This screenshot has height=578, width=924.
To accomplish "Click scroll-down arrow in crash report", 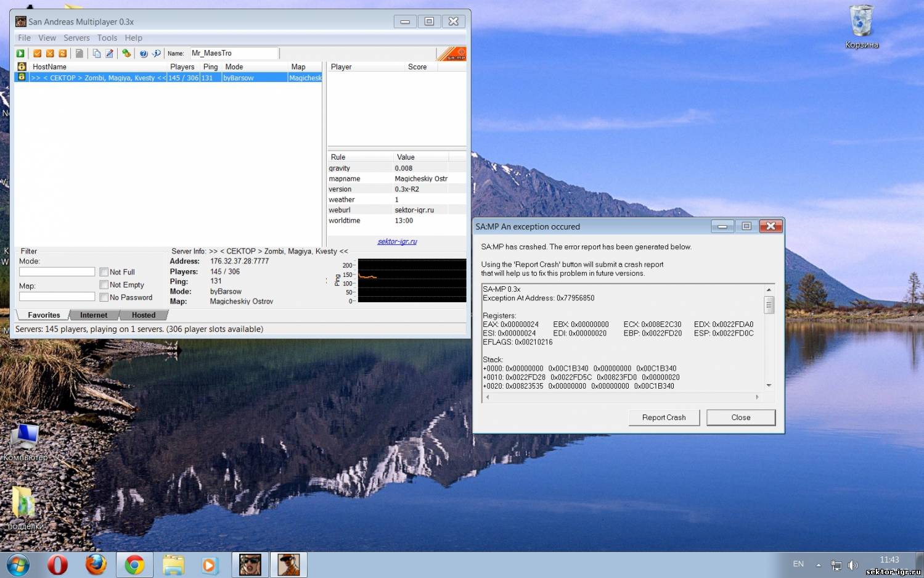I will coord(769,386).
